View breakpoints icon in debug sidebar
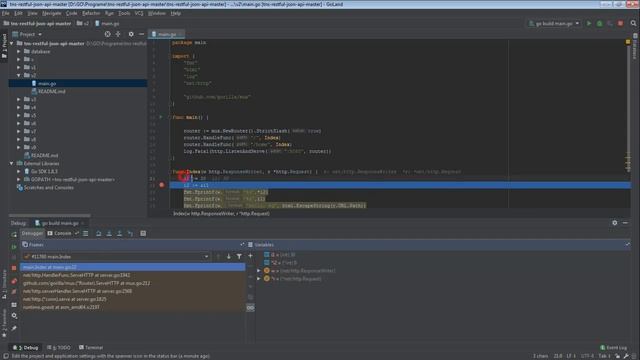Image resolution: width=640 pixels, height=360 pixels. (x=14, y=281)
